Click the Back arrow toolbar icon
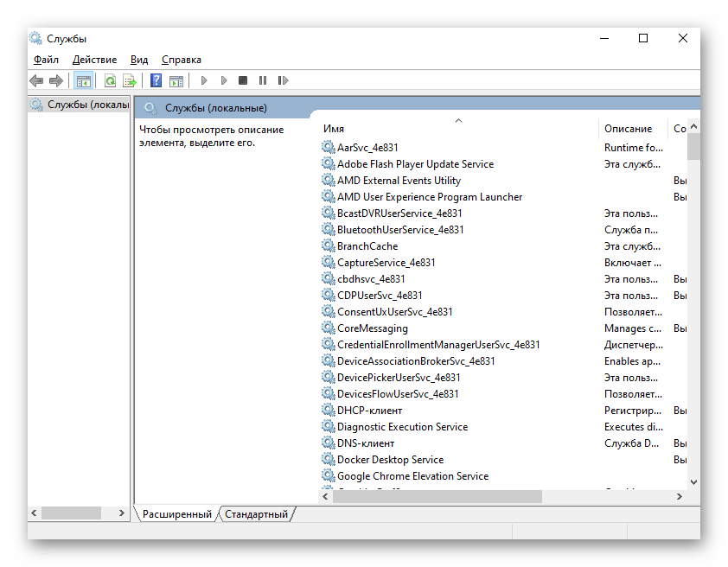Image resolution: width=728 pixels, height=567 pixels. [x=36, y=80]
